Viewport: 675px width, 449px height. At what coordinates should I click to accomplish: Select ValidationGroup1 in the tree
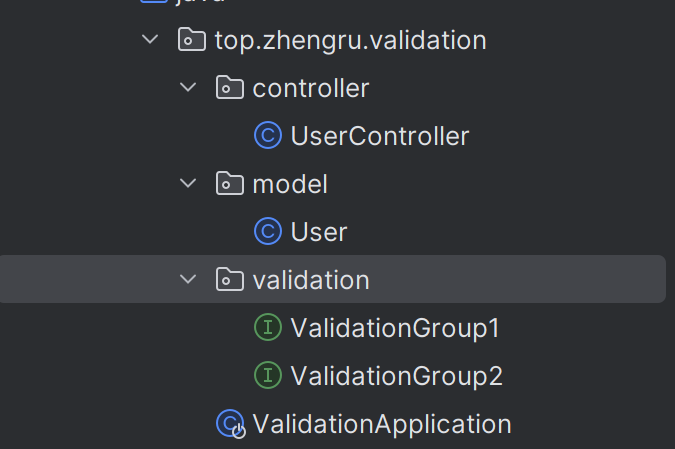click(x=395, y=328)
